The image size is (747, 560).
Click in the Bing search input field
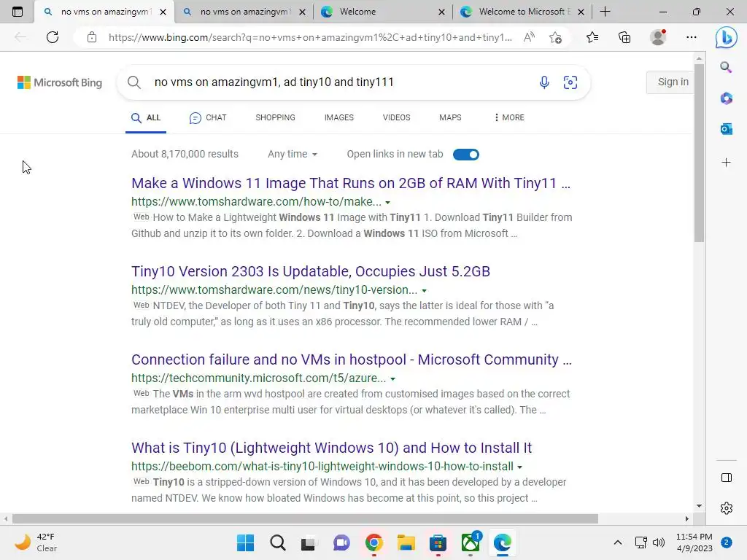tap(343, 82)
